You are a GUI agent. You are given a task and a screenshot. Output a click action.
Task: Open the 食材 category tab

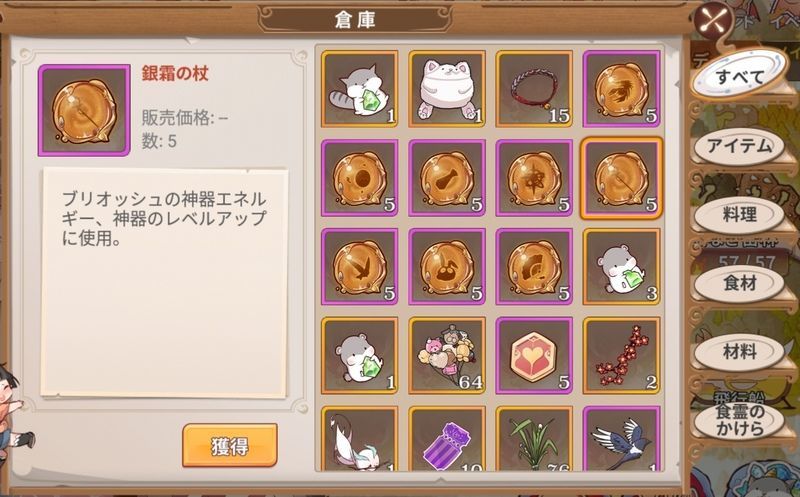739,283
